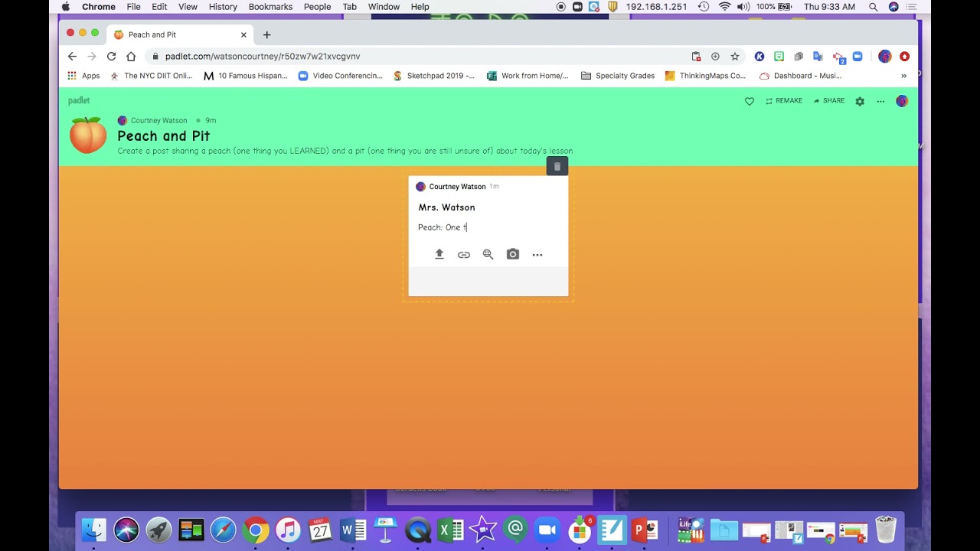Click the Share button

[x=829, y=101]
